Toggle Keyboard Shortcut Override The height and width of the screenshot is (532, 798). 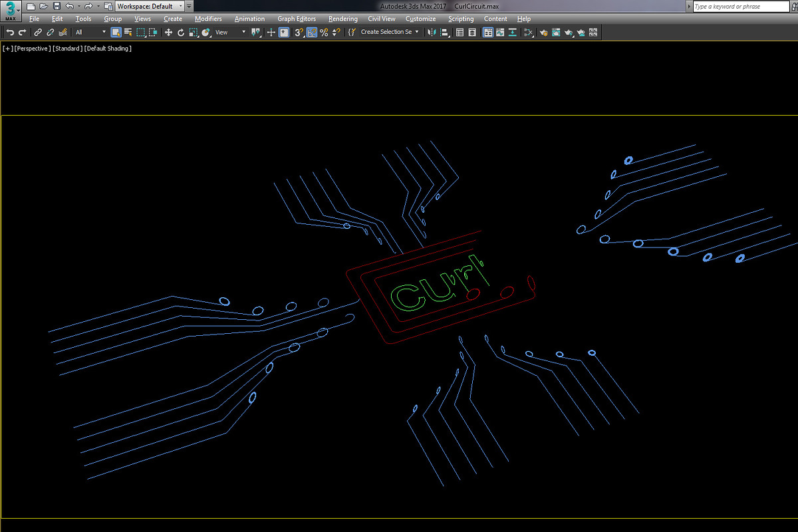pos(284,32)
